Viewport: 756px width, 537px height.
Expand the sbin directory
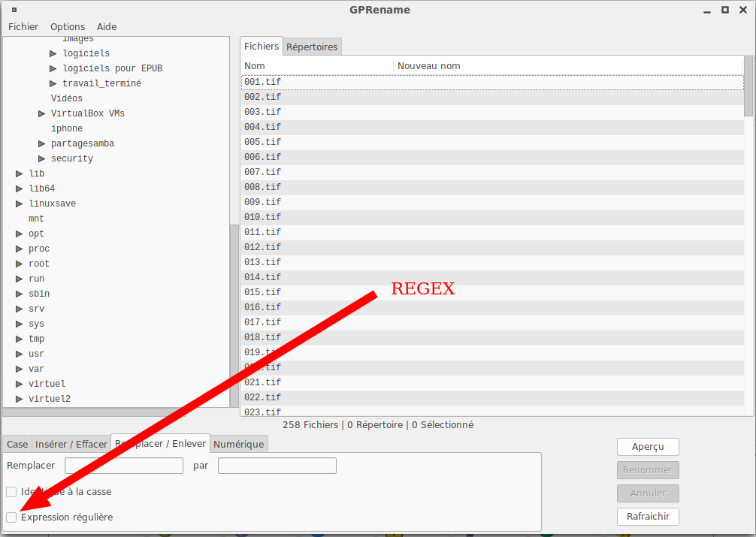coord(20,294)
